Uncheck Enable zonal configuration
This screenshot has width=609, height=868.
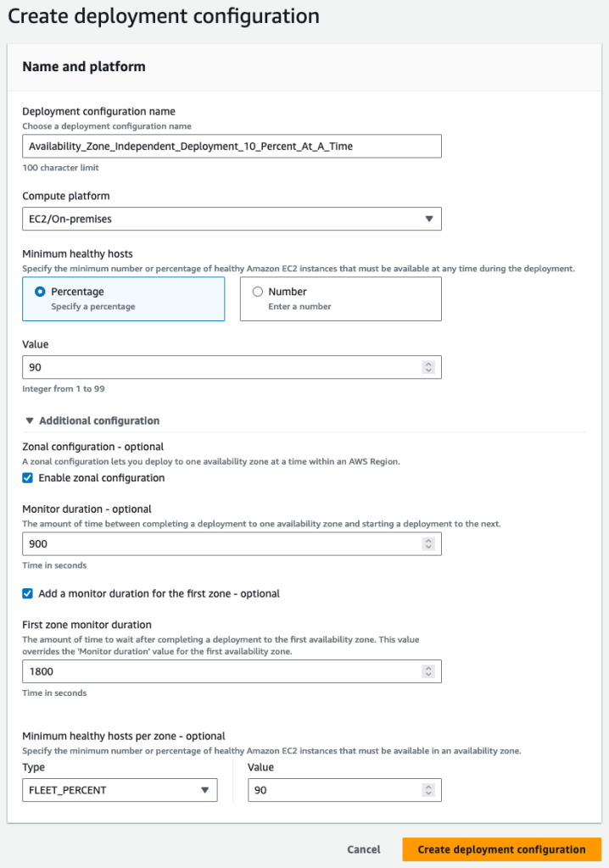(28, 477)
